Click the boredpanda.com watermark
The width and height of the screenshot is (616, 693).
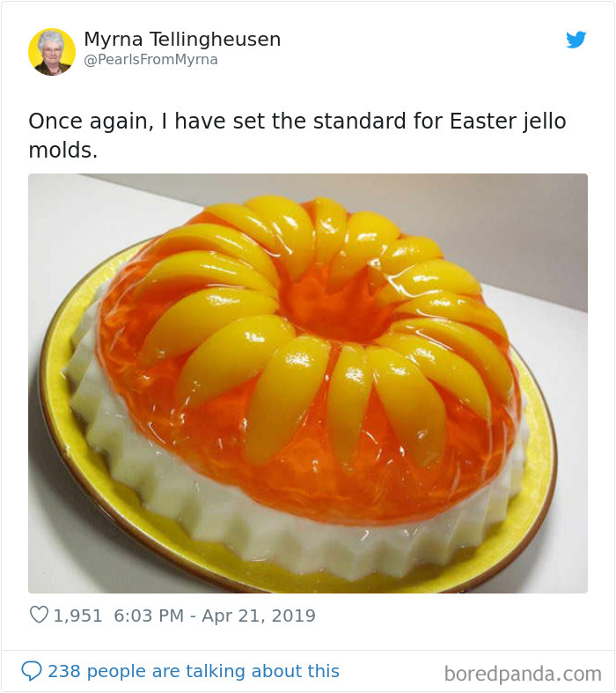[x=523, y=674]
